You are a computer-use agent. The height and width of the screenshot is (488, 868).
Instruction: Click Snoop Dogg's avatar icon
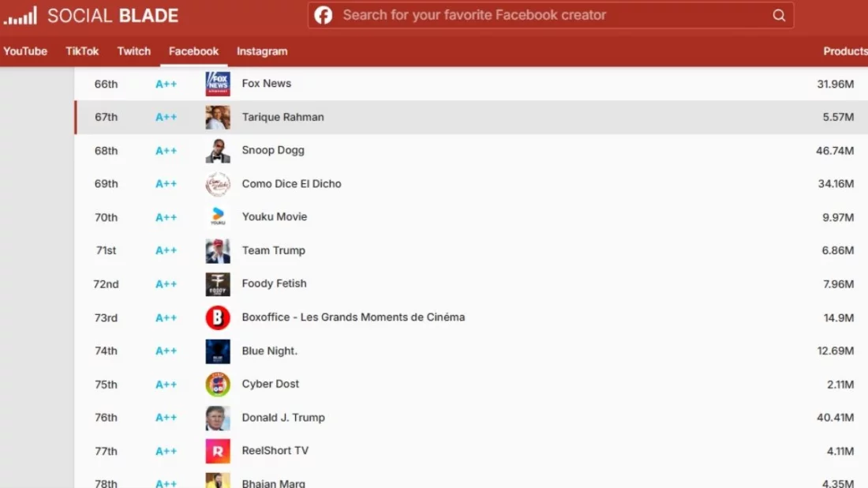tap(218, 151)
